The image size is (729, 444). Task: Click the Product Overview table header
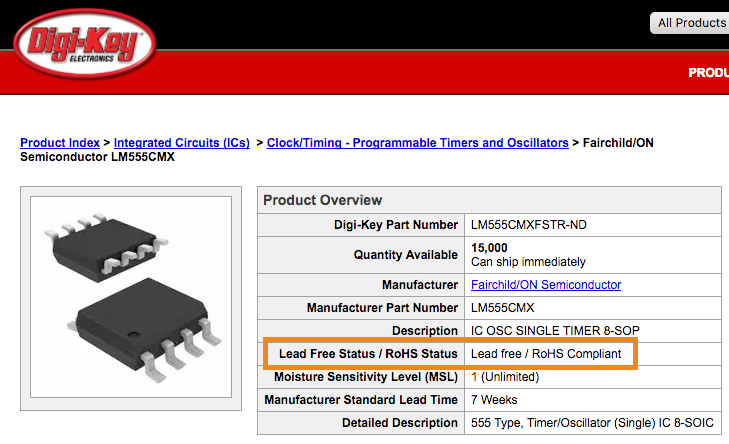(x=322, y=200)
